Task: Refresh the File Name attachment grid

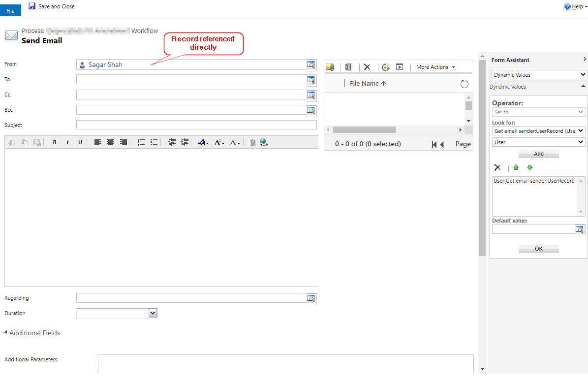Action: (464, 84)
